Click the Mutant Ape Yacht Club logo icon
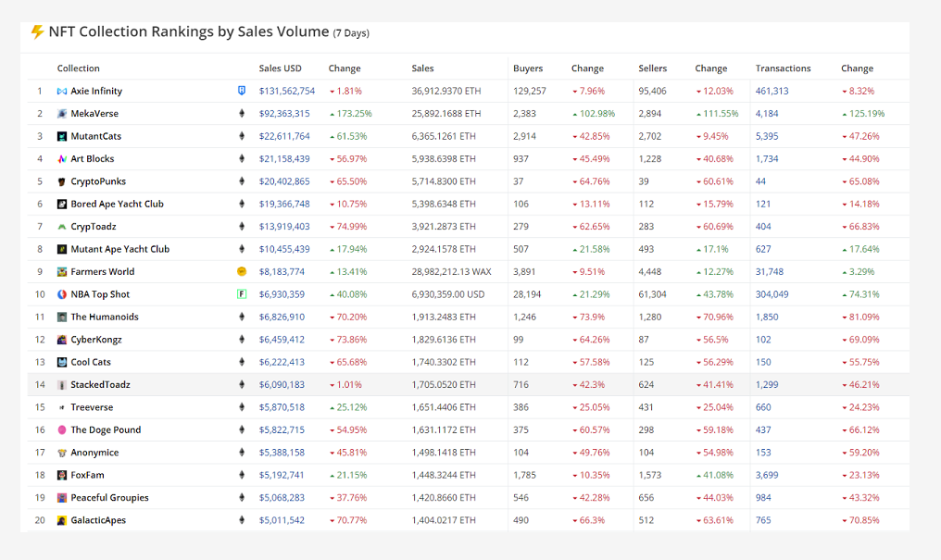The width and height of the screenshot is (941, 560). click(x=62, y=249)
